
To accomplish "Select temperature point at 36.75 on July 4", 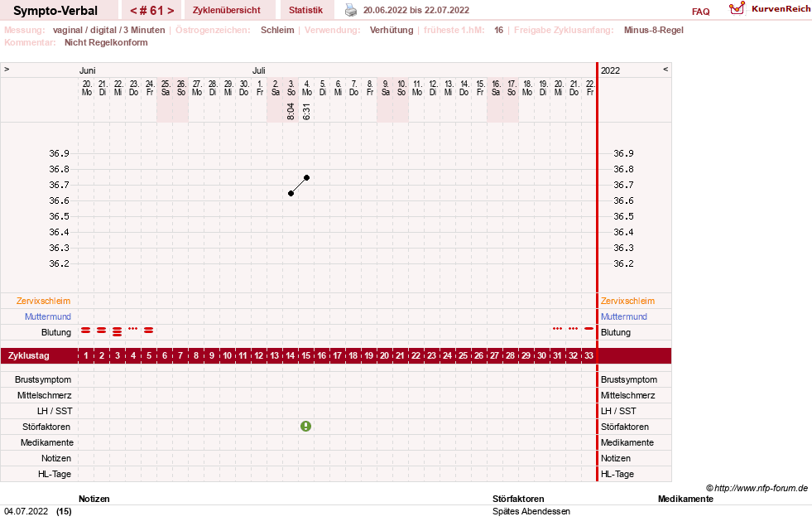I will (x=306, y=178).
